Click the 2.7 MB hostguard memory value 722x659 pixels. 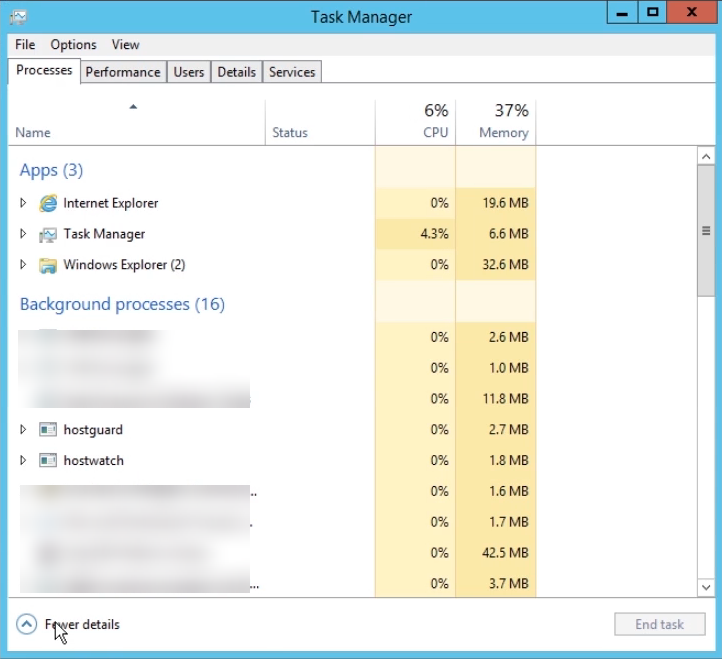509,430
